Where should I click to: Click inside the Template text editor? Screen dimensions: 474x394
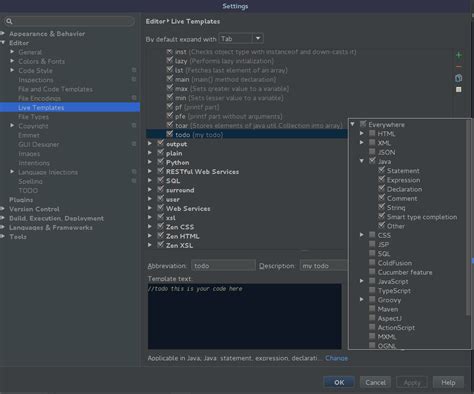(245, 316)
